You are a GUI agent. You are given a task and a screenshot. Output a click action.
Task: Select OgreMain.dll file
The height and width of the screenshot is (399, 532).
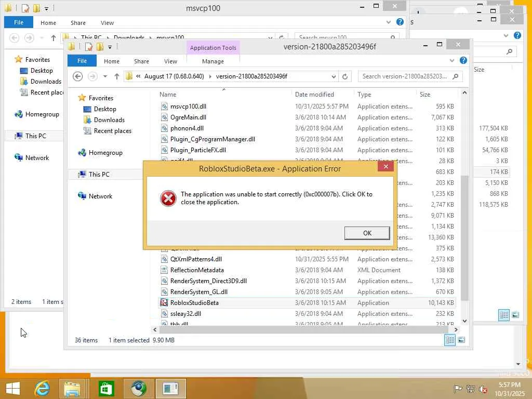[188, 117]
